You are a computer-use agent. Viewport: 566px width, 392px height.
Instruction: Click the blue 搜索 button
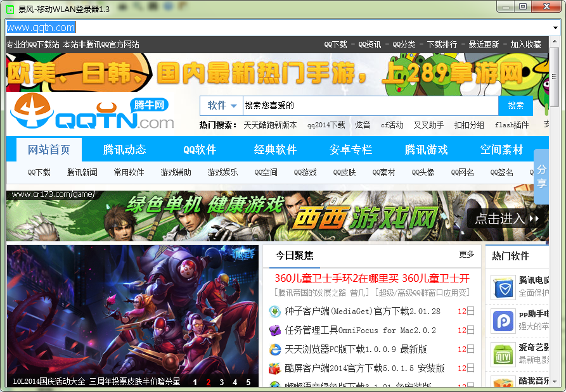point(515,106)
